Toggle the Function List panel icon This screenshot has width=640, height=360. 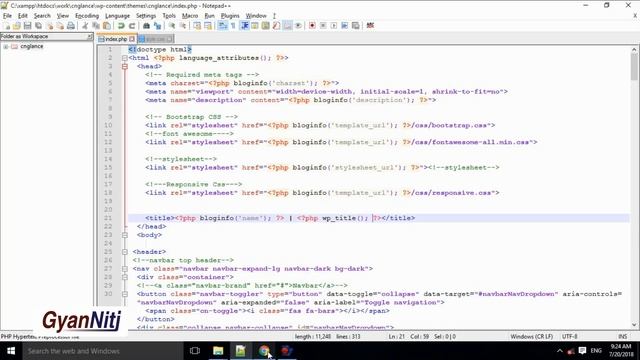pyautogui.click(x=276, y=26)
